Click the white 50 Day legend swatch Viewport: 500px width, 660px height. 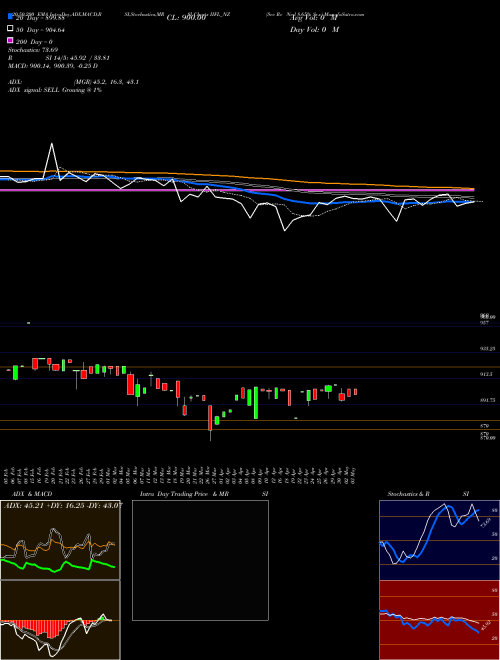click(10, 29)
